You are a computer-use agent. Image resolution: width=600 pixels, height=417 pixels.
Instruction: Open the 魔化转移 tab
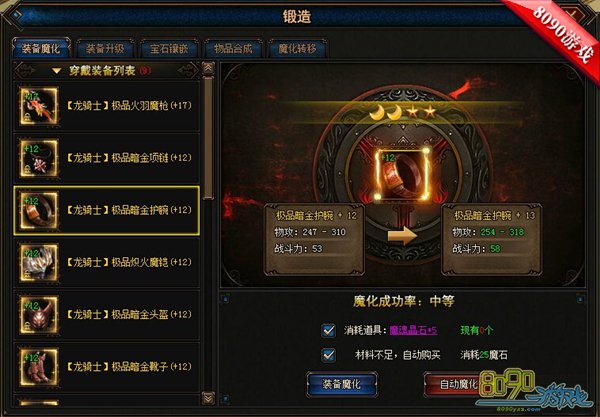297,49
